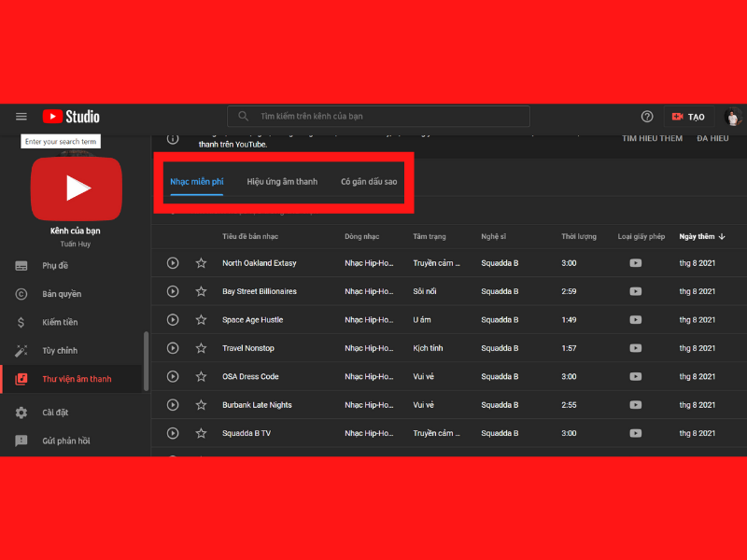This screenshot has height=560, width=747.
Task: Switch to the Hiệu ứng âm thanh tab
Action: click(281, 183)
